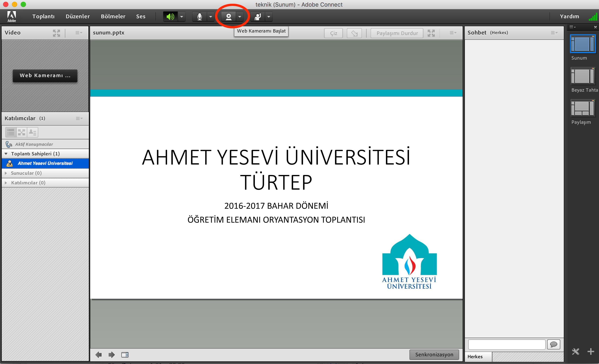Click the manage layouts tools icon
The image size is (599, 364).
click(x=575, y=352)
